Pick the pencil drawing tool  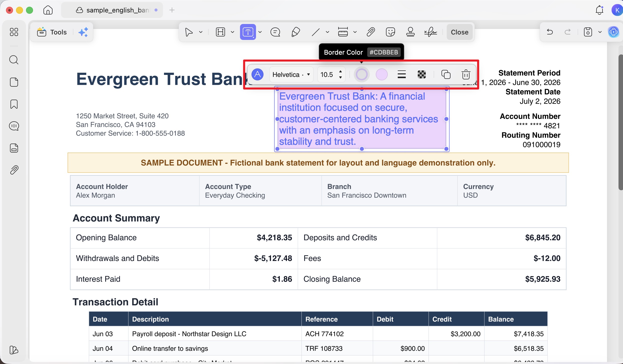[x=295, y=32]
